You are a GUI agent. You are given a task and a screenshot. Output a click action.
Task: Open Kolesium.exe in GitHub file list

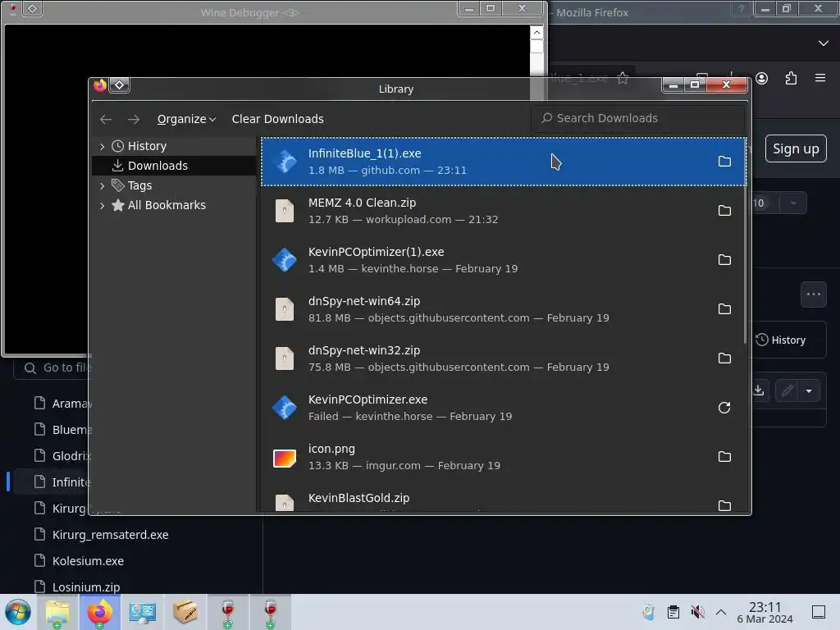(88, 561)
